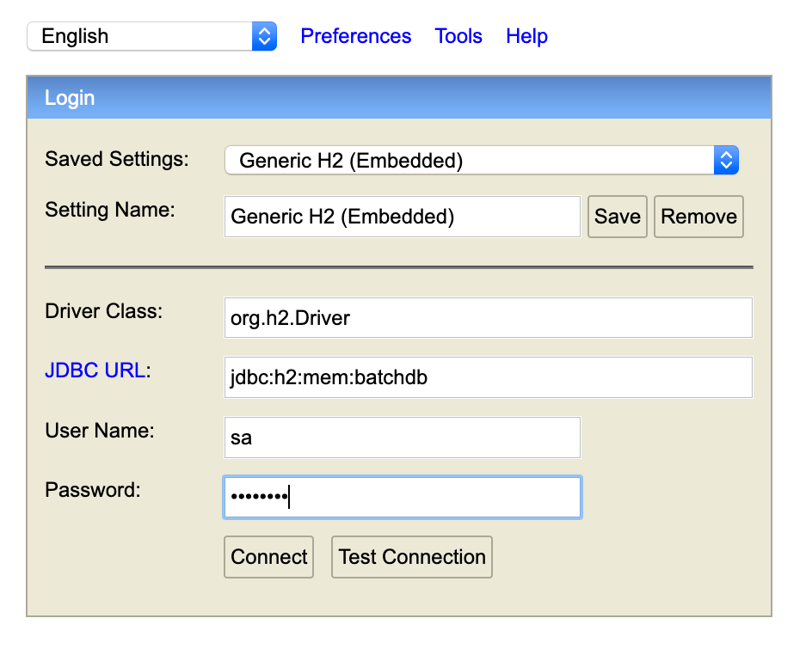
Task: Click the 'Saved Settings:' label
Action: pos(117,159)
